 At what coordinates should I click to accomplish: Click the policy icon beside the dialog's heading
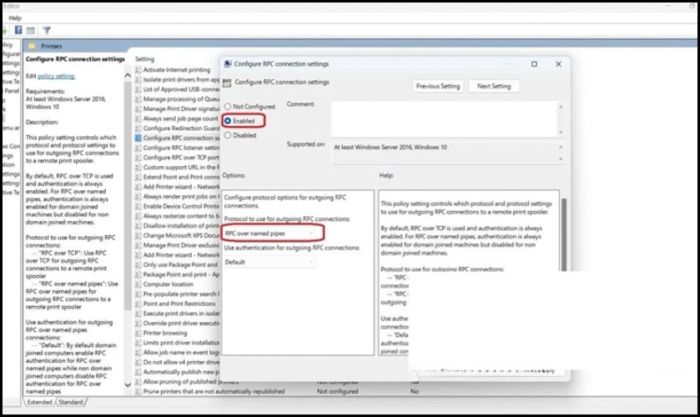[227, 82]
